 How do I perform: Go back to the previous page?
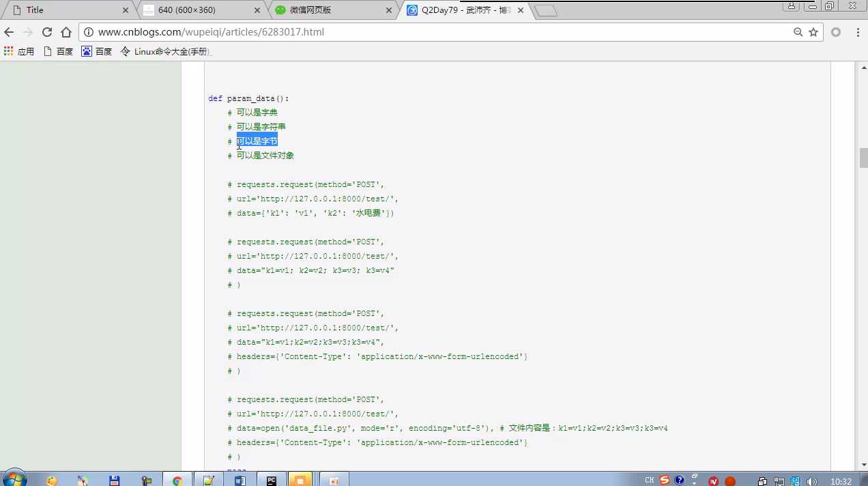9,32
